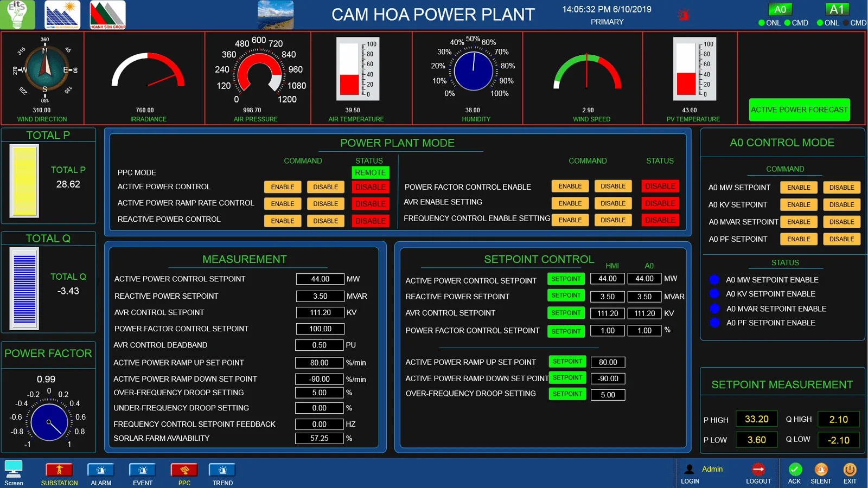Image resolution: width=868 pixels, height=488 pixels.
Task: Click the TOTAL P yellow bar gauge
Action: coord(24,181)
